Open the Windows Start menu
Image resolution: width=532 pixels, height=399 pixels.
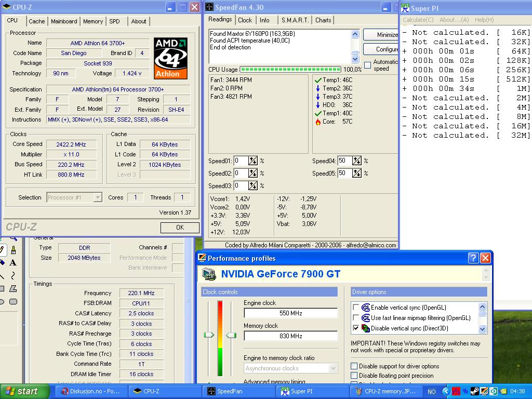pyautogui.click(x=25, y=391)
